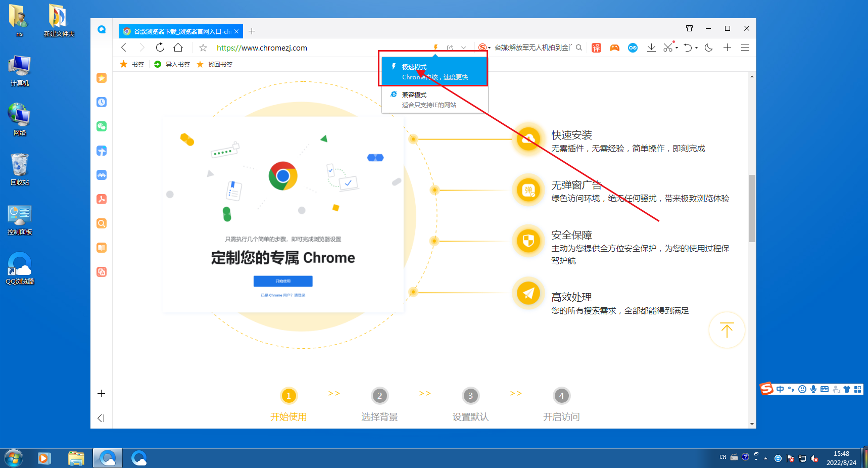Click the page vertical scrollbar thumb
This screenshot has height=468, width=868.
[752, 208]
